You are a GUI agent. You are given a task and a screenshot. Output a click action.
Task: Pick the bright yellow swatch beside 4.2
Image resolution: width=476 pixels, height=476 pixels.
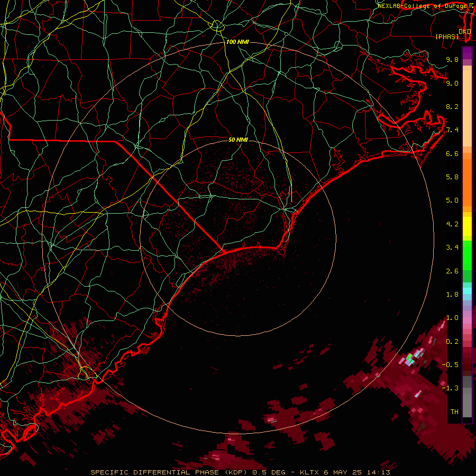(467, 226)
